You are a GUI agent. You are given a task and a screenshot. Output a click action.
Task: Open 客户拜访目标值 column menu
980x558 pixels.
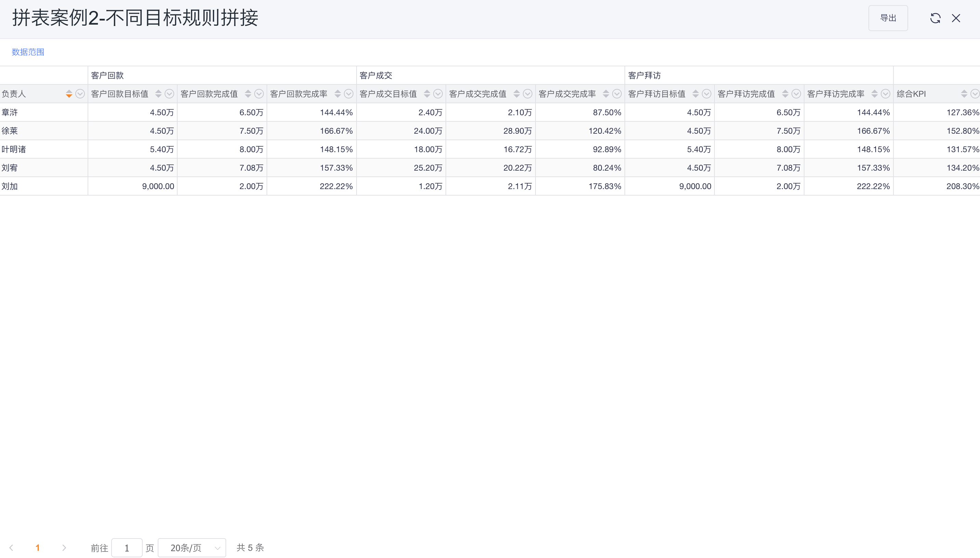click(707, 93)
